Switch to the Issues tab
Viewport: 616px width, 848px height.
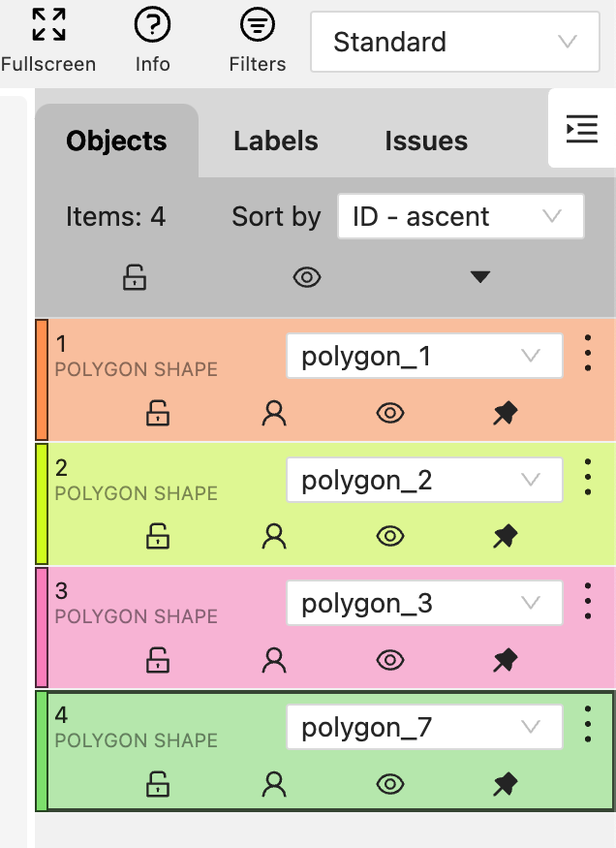click(426, 141)
